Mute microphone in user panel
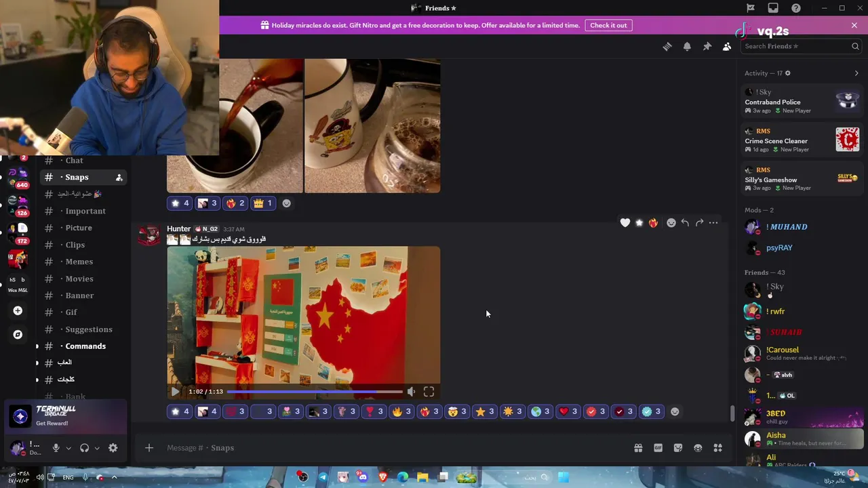This screenshot has width=868, height=488. 56,448
